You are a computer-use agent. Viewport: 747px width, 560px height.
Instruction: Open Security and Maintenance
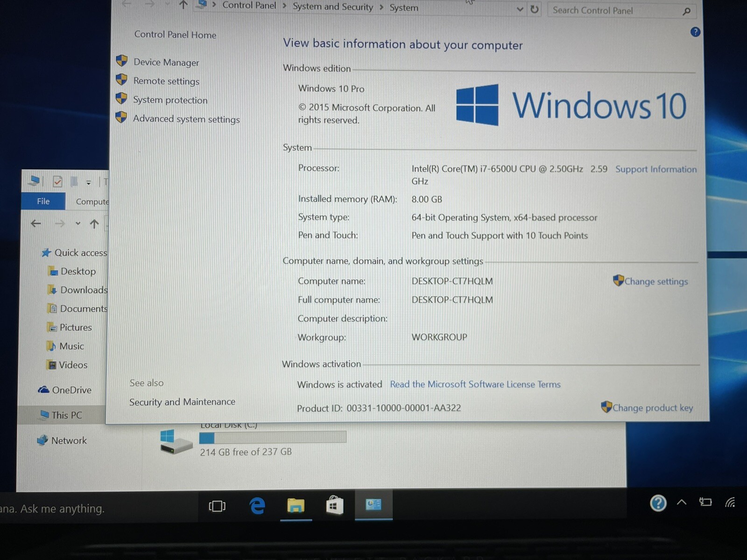click(x=182, y=402)
